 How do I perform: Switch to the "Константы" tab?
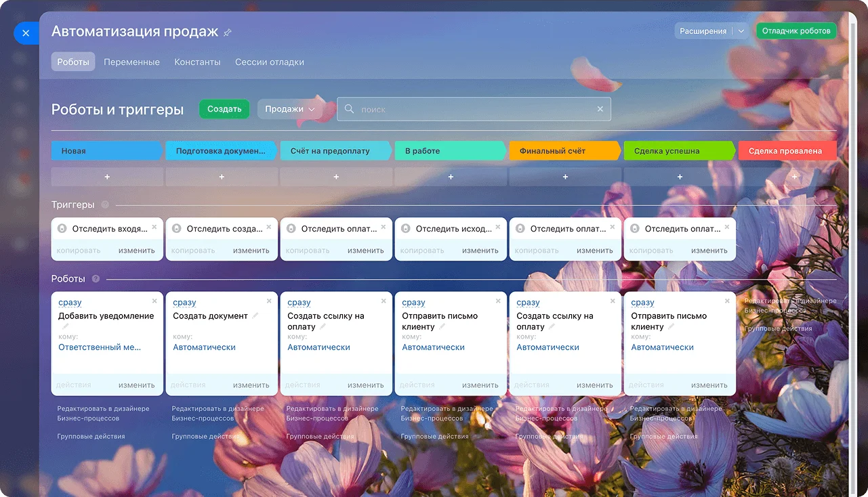point(197,62)
